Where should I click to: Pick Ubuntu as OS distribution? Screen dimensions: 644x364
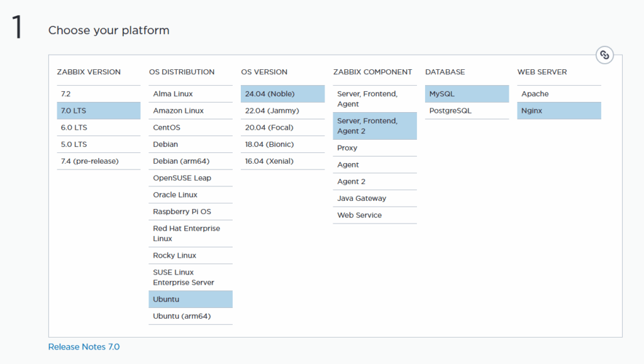pyautogui.click(x=191, y=299)
